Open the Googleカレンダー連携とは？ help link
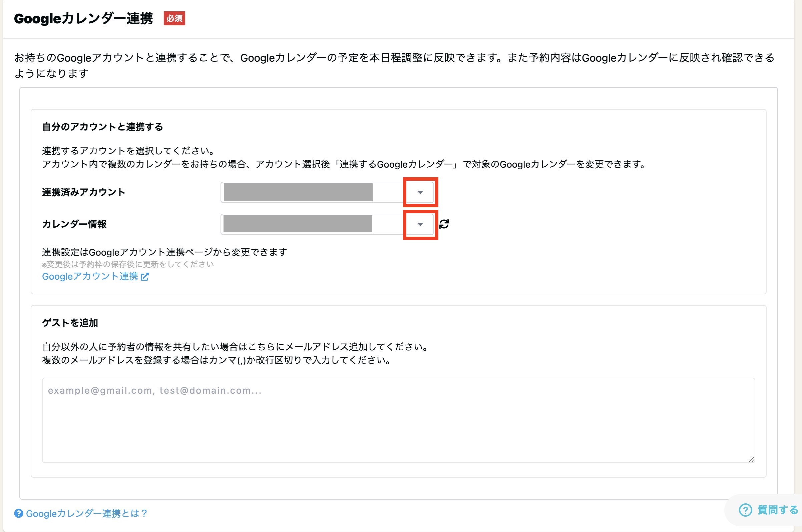This screenshot has width=802, height=532. point(87,513)
